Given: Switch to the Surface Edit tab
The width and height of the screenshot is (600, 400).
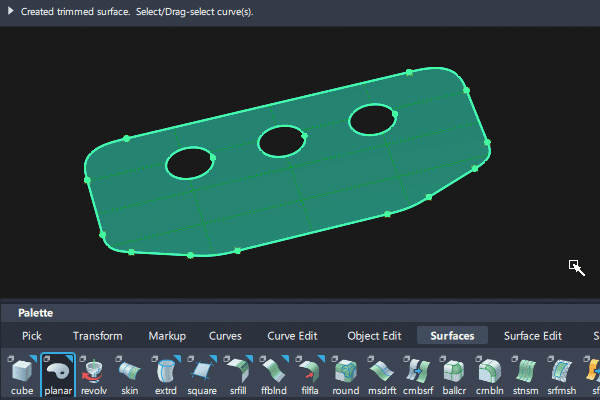Looking at the screenshot, I should coord(533,336).
